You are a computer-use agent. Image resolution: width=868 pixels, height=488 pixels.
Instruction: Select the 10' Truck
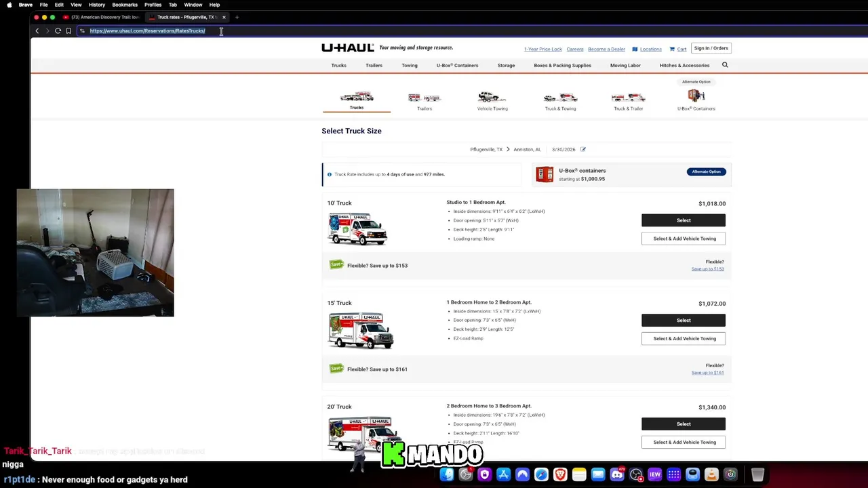pos(684,220)
